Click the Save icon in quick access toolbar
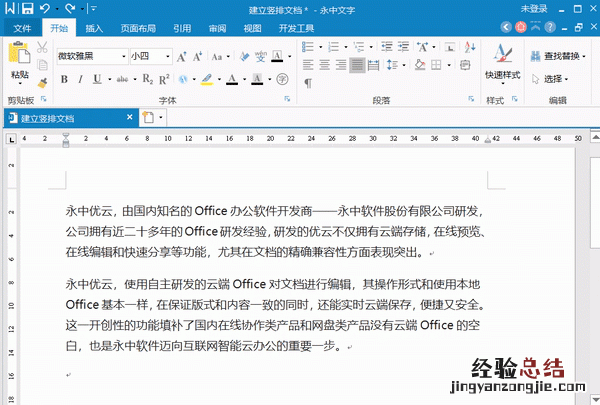Image resolution: width=600 pixels, height=405 pixels. tap(28, 8)
